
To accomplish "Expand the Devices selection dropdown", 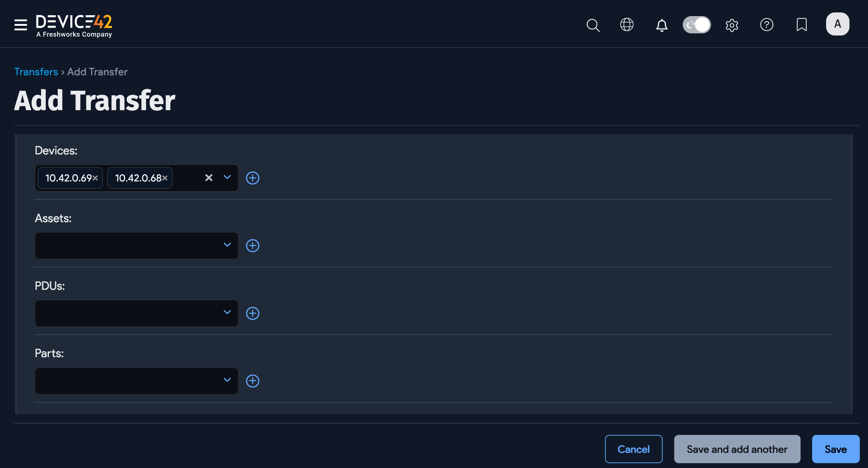I will pos(227,178).
